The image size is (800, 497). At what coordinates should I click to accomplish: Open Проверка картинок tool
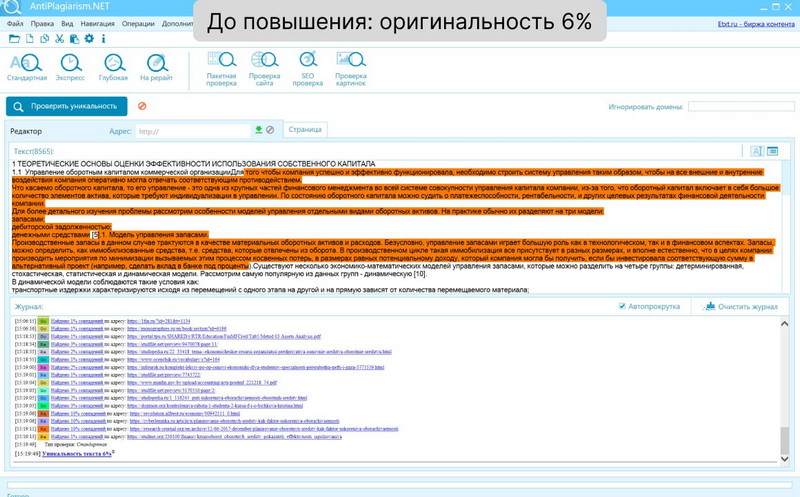351,68
